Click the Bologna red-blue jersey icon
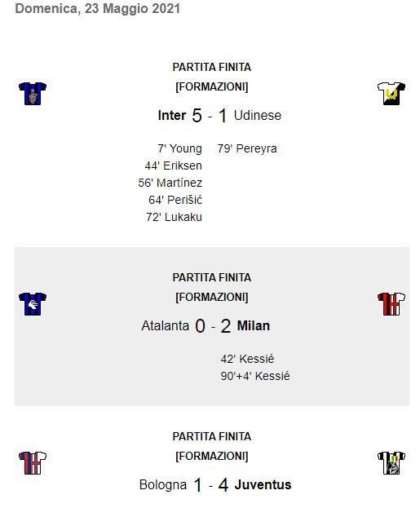This screenshot has height=508, width=420. pyautogui.click(x=33, y=462)
